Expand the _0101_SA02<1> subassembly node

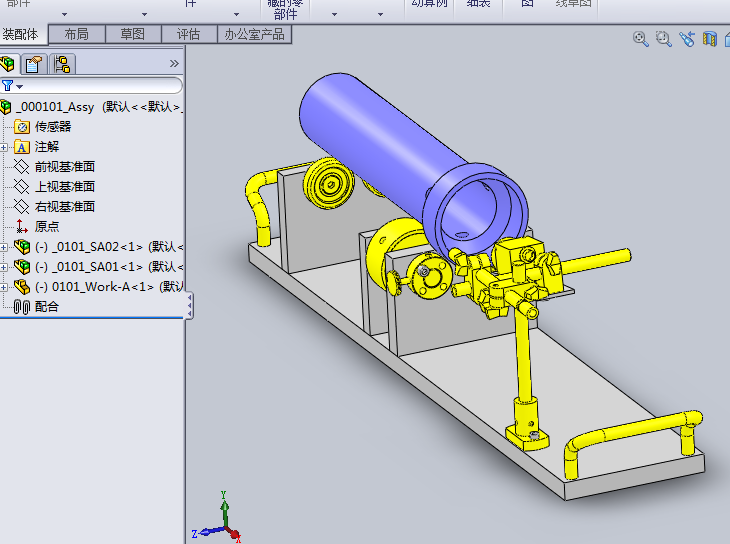click(5, 247)
